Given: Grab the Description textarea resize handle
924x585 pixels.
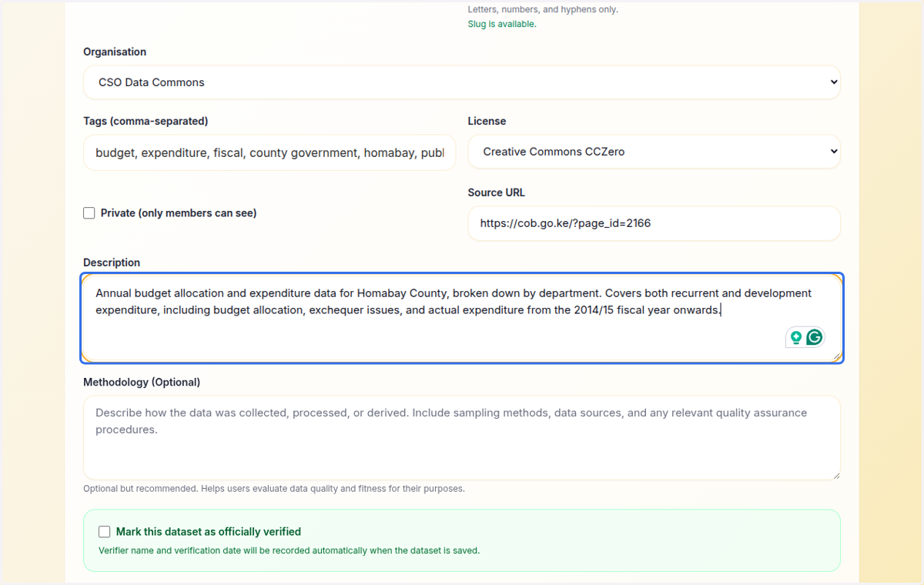Looking at the screenshot, I should pos(836,356).
